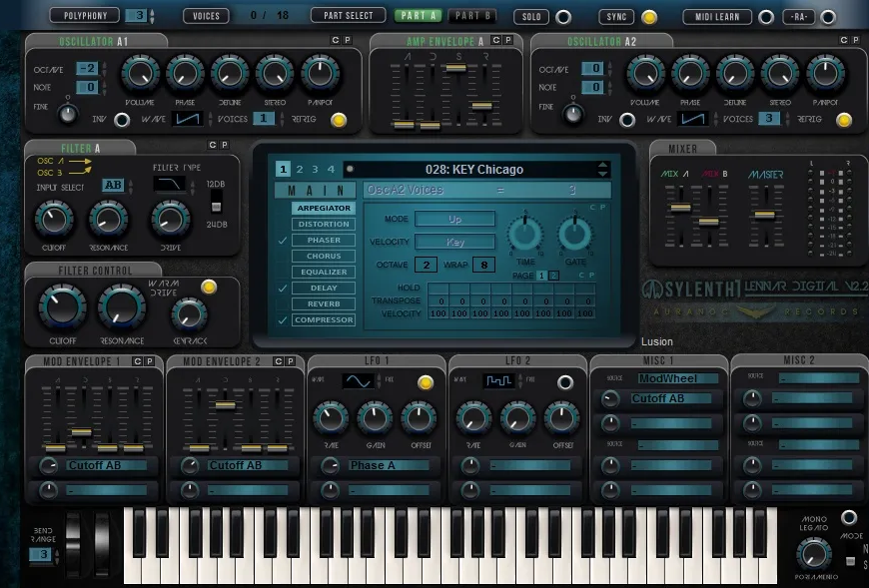Click the Filter A Drive knob
869x588 pixels.
coord(170,220)
